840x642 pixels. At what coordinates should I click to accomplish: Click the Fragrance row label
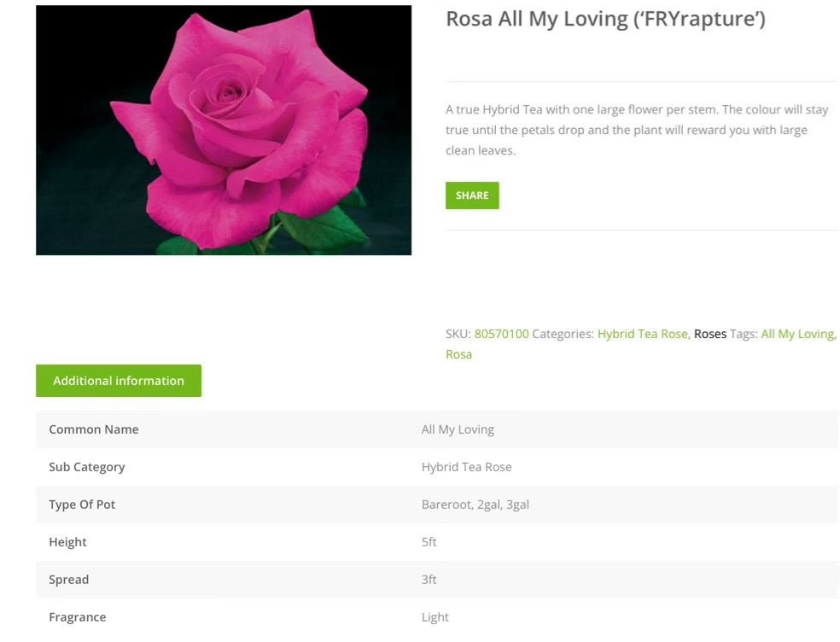(77, 617)
